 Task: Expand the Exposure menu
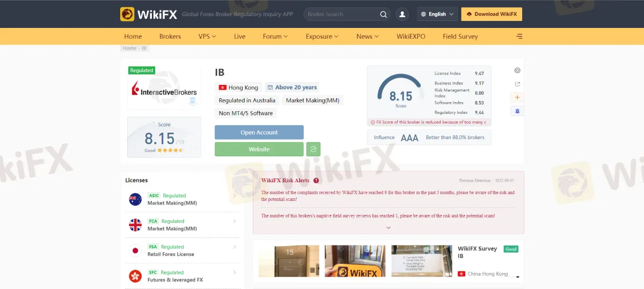click(x=322, y=37)
